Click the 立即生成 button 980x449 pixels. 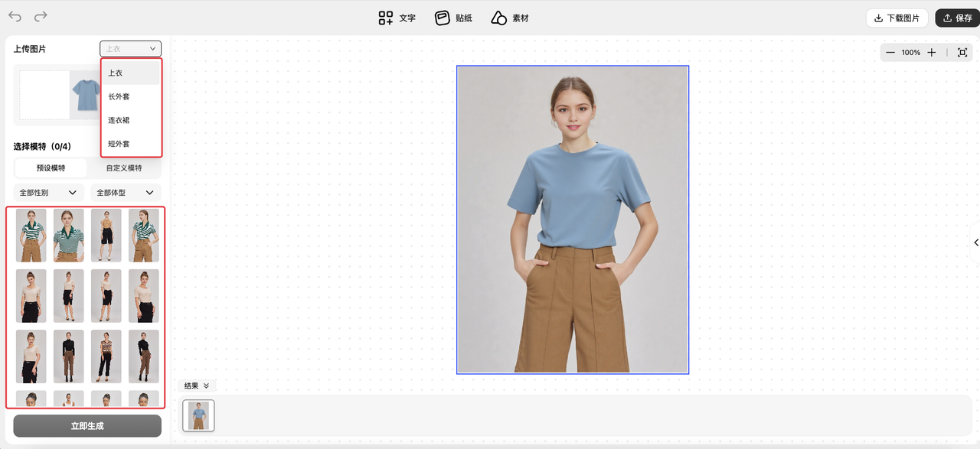click(x=87, y=426)
